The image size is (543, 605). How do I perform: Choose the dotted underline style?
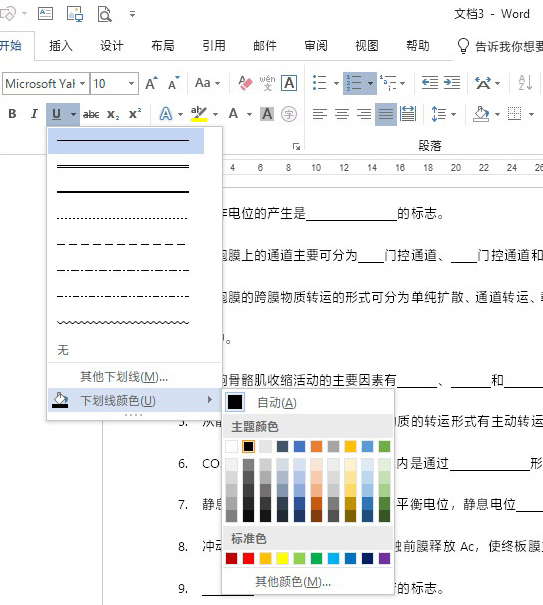[x=126, y=218]
